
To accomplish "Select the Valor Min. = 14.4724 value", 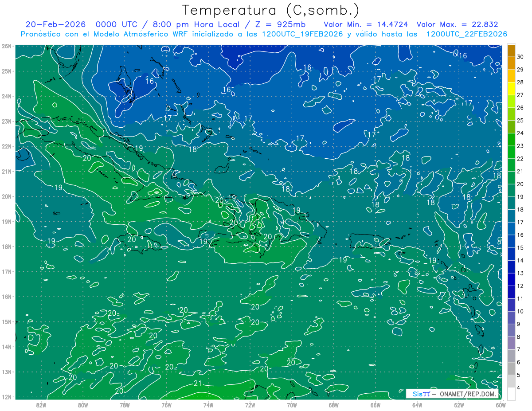I will [x=366, y=24].
